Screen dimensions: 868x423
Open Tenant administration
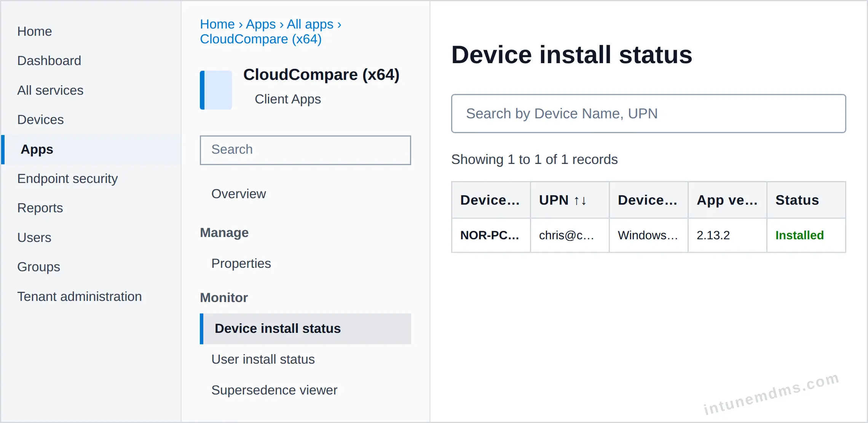point(80,296)
